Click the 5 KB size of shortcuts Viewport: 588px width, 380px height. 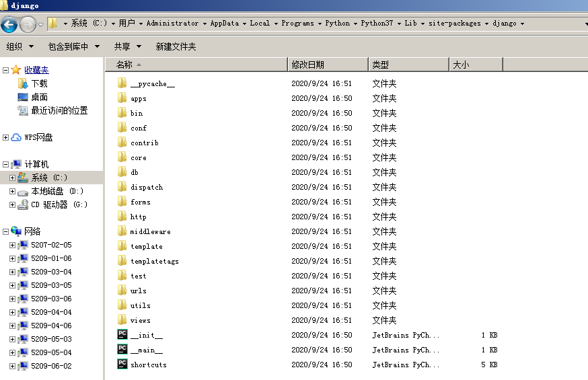point(489,365)
